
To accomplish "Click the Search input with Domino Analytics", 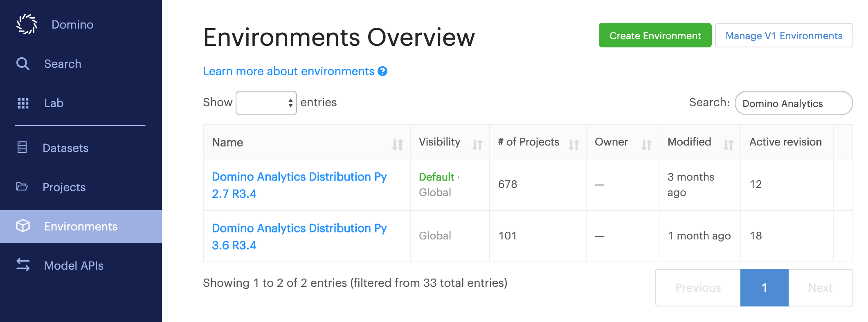I will (x=794, y=103).
